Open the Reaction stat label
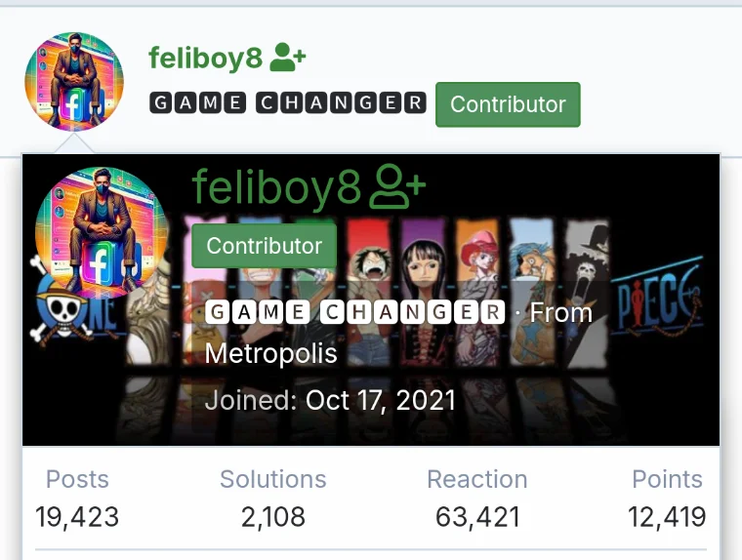742x560 pixels. click(477, 479)
